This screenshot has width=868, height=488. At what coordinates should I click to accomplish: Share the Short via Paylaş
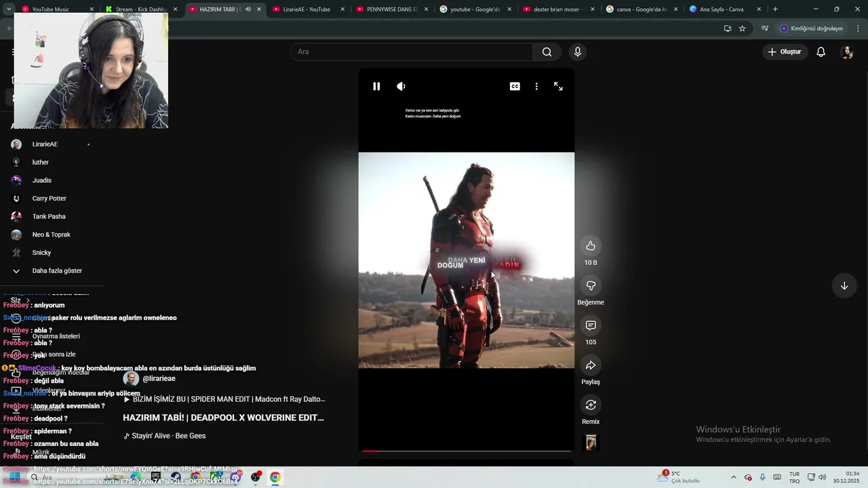point(591,365)
